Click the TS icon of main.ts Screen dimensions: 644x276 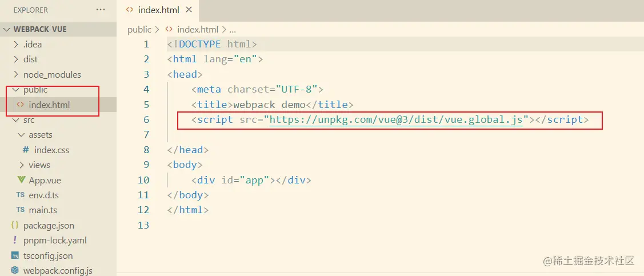tap(21, 210)
